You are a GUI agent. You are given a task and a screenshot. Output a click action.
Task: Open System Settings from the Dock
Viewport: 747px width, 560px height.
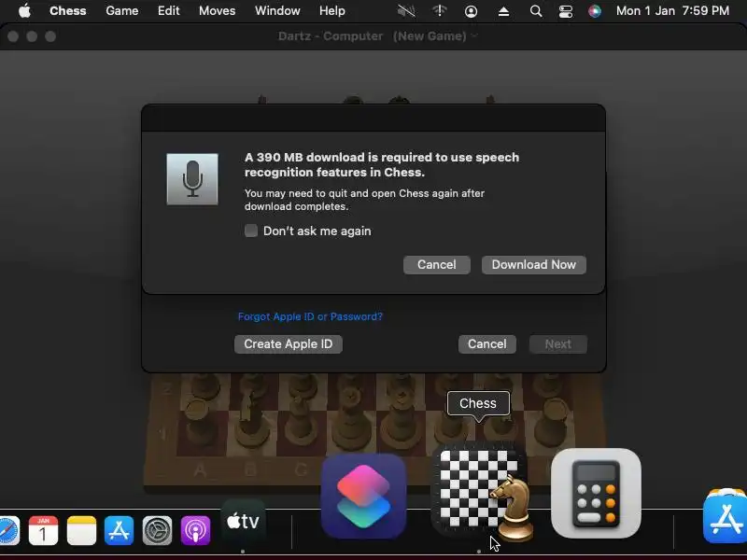click(x=157, y=530)
